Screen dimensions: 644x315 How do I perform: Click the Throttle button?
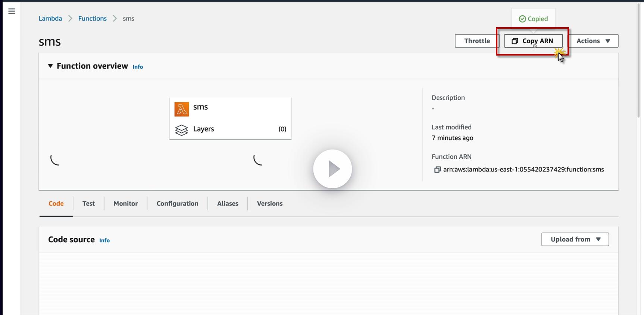coord(477,41)
